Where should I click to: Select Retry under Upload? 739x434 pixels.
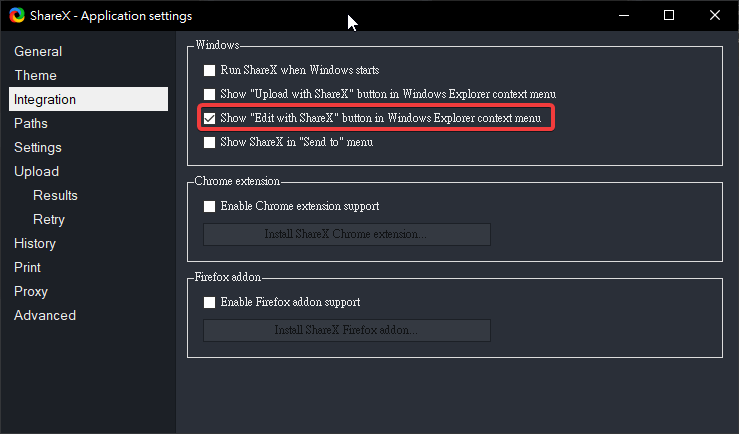49,219
